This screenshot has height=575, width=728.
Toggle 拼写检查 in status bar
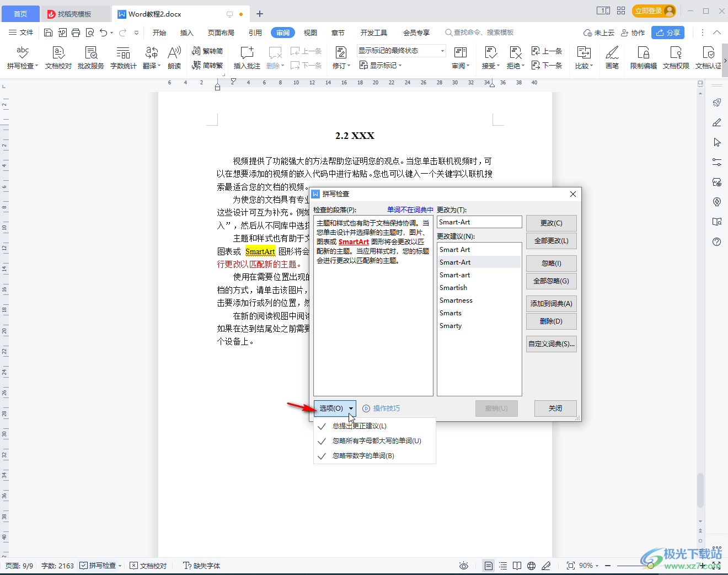click(98, 566)
